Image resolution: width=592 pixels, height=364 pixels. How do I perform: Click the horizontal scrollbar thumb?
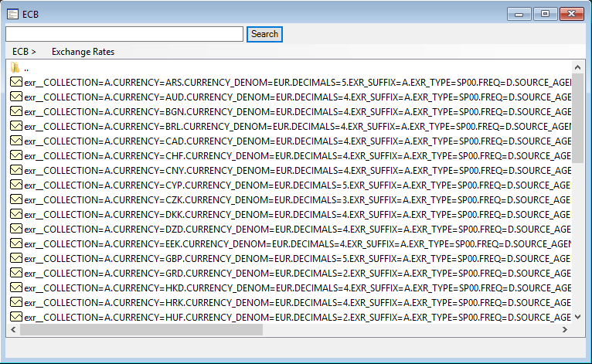coord(141,330)
